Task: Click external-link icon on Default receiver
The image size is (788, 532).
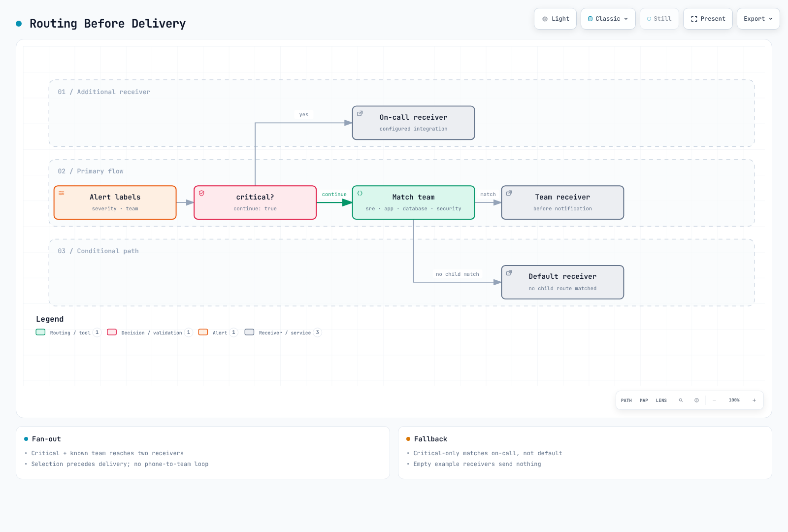Action: 509,273
